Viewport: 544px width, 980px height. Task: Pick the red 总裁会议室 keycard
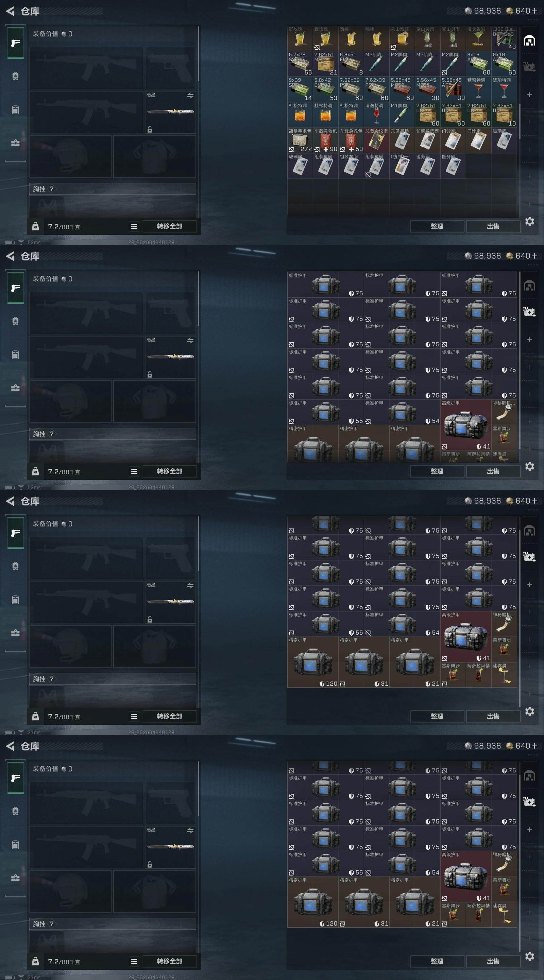(x=376, y=141)
